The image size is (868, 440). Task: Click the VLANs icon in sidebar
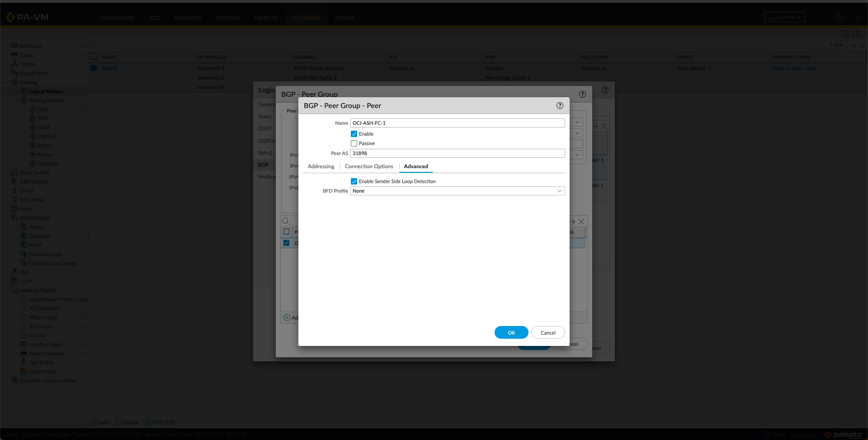pos(14,64)
